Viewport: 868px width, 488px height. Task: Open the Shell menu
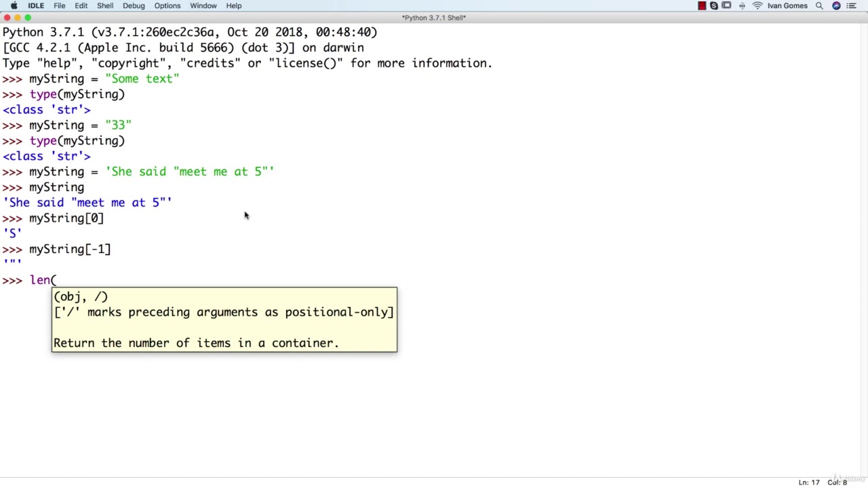(x=105, y=5)
